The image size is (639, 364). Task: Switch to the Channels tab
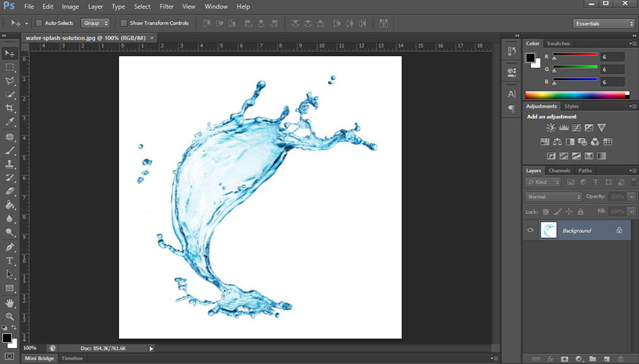click(559, 171)
